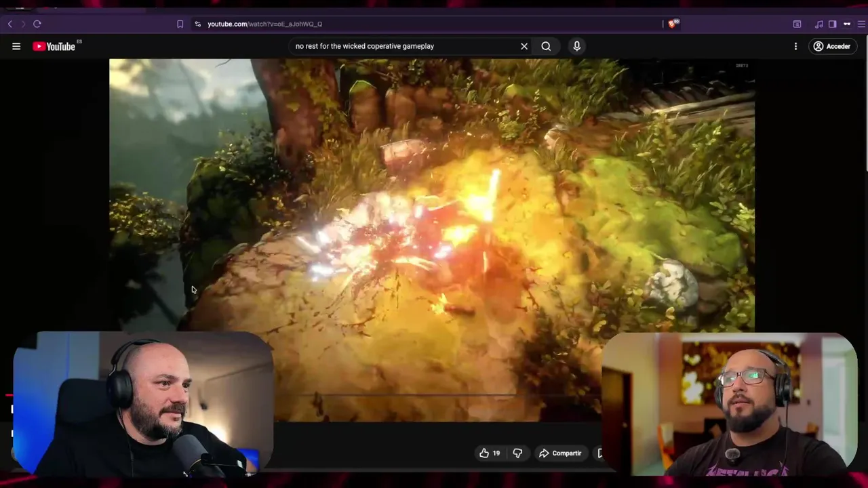Open YouTube settings three-dot menu
Viewport: 868px width, 488px height.
click(795, 46)
